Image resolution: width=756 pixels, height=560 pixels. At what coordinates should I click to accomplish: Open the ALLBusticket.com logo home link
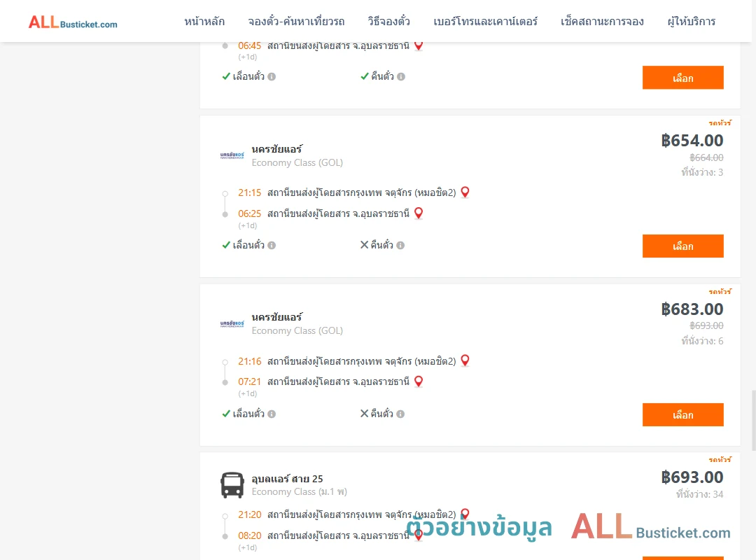point(73,22)
